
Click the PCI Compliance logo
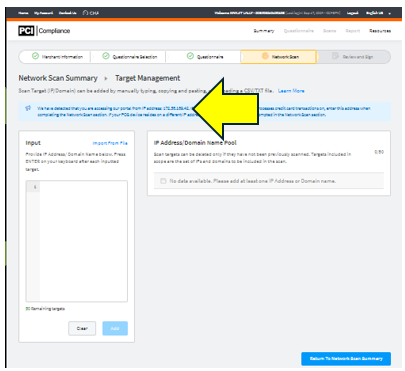click(44, 31)
